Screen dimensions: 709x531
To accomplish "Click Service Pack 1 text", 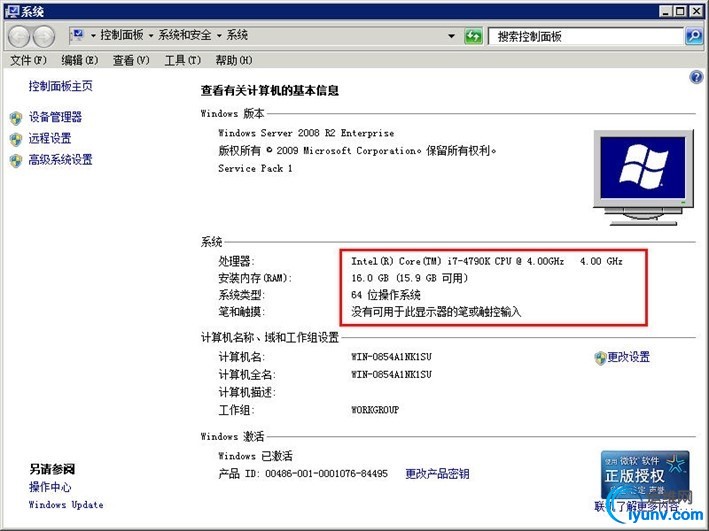I will click(x=255, y=168).
